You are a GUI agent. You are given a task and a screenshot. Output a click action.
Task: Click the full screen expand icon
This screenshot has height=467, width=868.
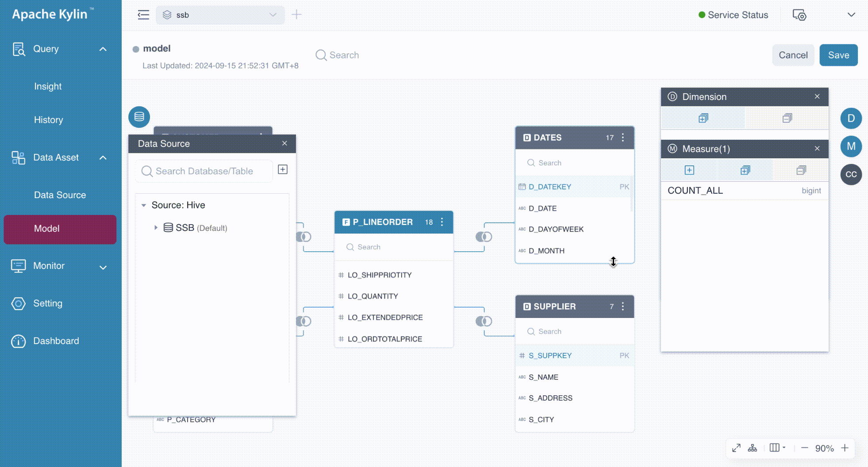736,448
